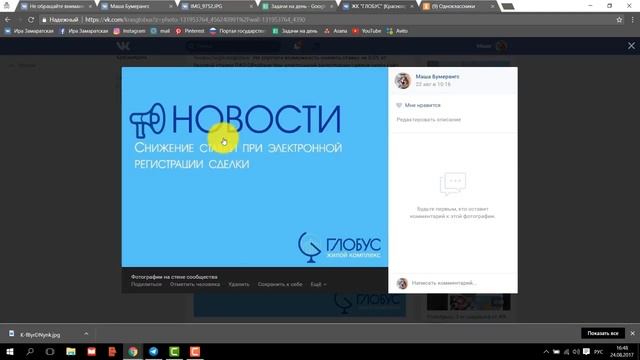
Task: Open the Портал государственных услуг bookmark
Action: click(x=238, y=31)
